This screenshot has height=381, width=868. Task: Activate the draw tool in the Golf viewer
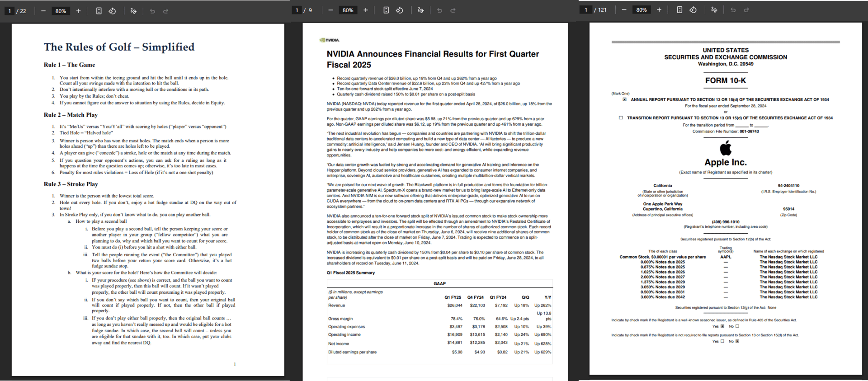[133, 11]
